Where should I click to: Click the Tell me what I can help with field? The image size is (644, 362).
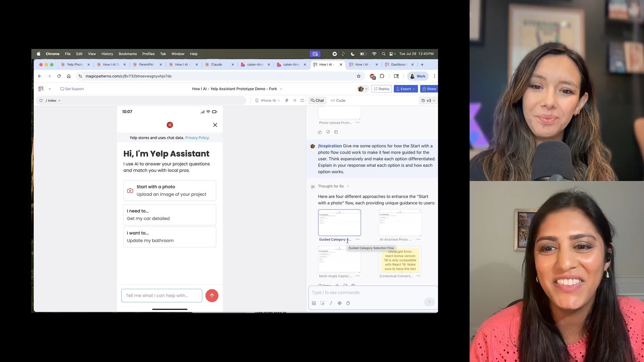click(162, 296)
